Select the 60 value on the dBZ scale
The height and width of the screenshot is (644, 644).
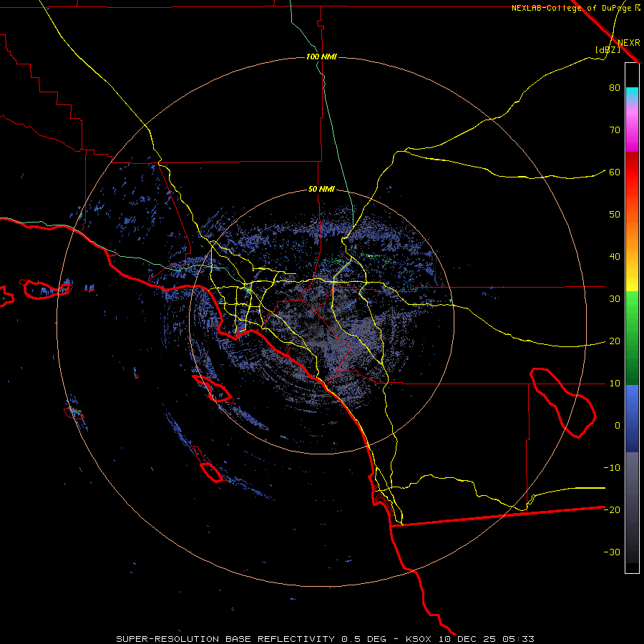click(x=615, y=172)
